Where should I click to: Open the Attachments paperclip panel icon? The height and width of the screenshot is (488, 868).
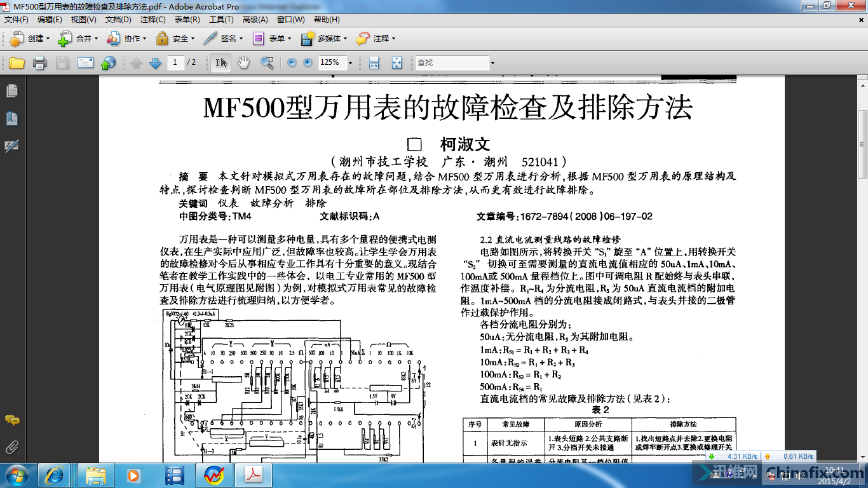pyautogui.click(x=11, y=447)
